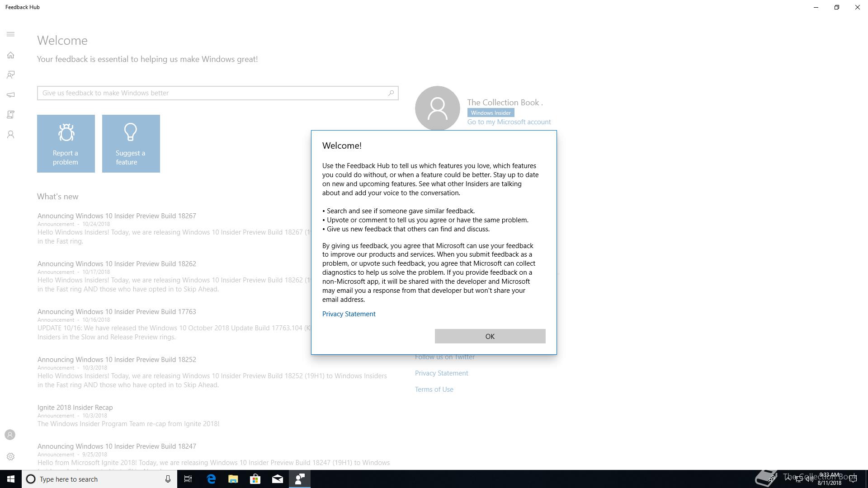
Task: Open Announcing Windows 10 Insider Preview Build 18247
Action: 117,446
